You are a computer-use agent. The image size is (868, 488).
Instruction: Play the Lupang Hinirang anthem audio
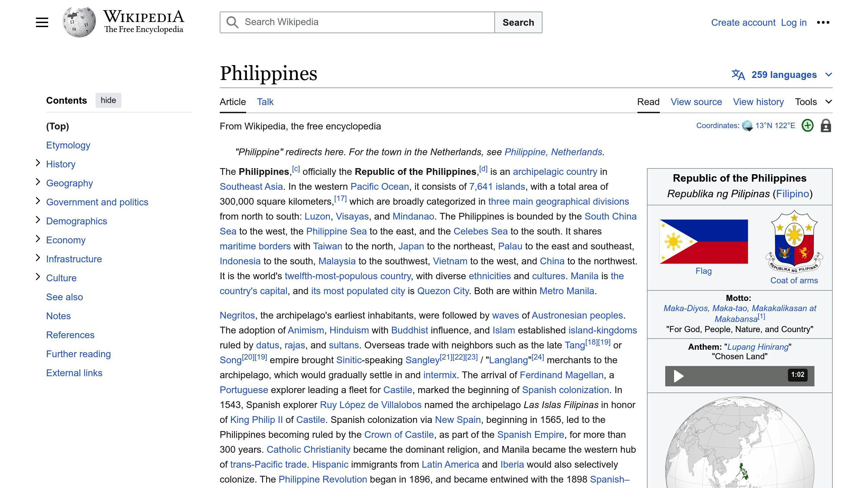[678, 376]
